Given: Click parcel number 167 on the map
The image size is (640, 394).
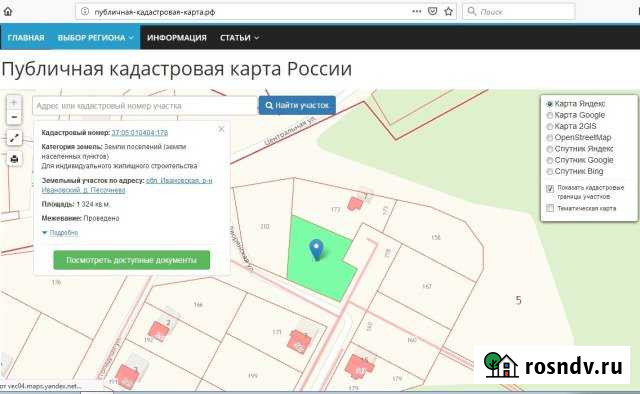Looking at the screenshot, I should pos(427,286).
